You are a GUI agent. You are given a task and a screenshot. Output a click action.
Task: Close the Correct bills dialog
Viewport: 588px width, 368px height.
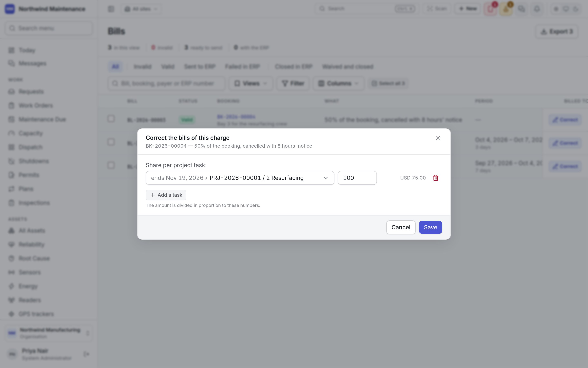pyautogui.click(x=438, y=138)
